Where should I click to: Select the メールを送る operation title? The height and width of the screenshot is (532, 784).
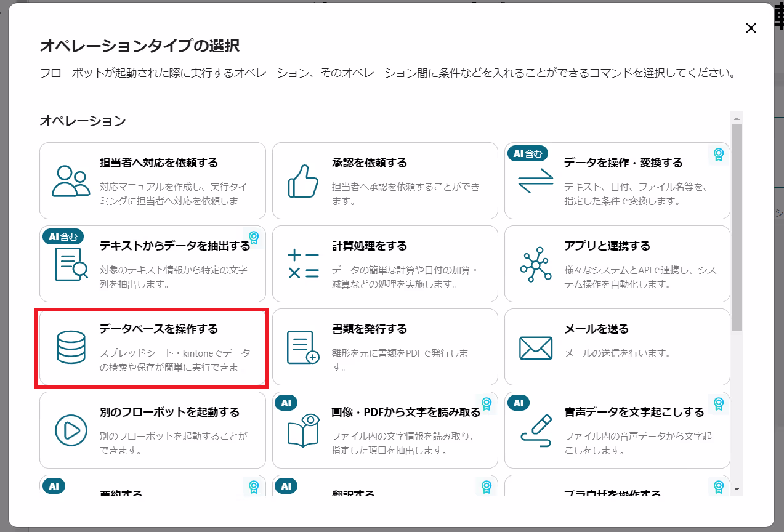596,329
